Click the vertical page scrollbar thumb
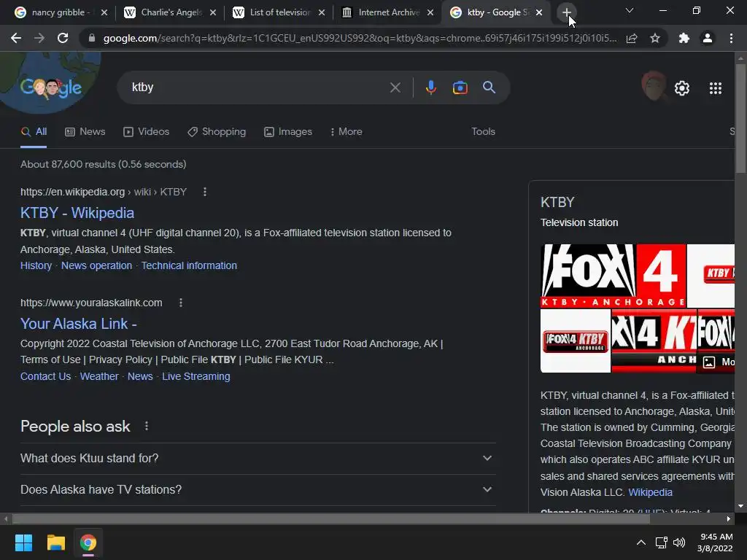747x560 pixels. click(x=740, y=119)
